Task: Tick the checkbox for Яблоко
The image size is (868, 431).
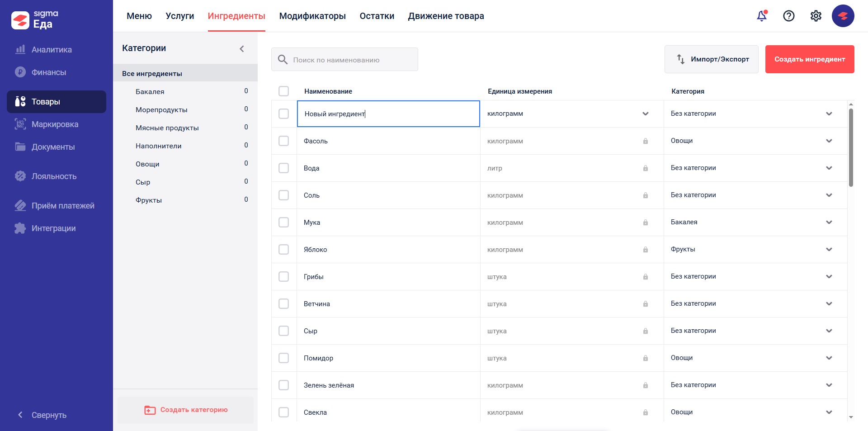Action: pos(284,250)
